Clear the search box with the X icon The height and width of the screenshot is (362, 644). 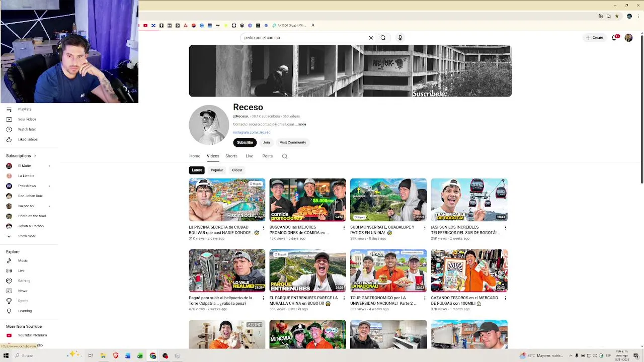[x=371, y=38]
